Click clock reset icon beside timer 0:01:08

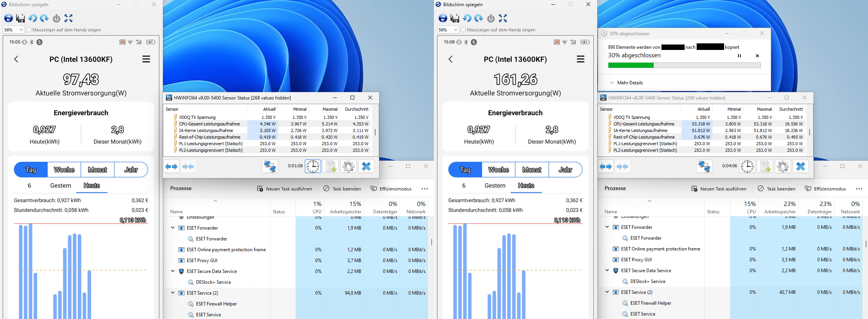coord(313,166)
